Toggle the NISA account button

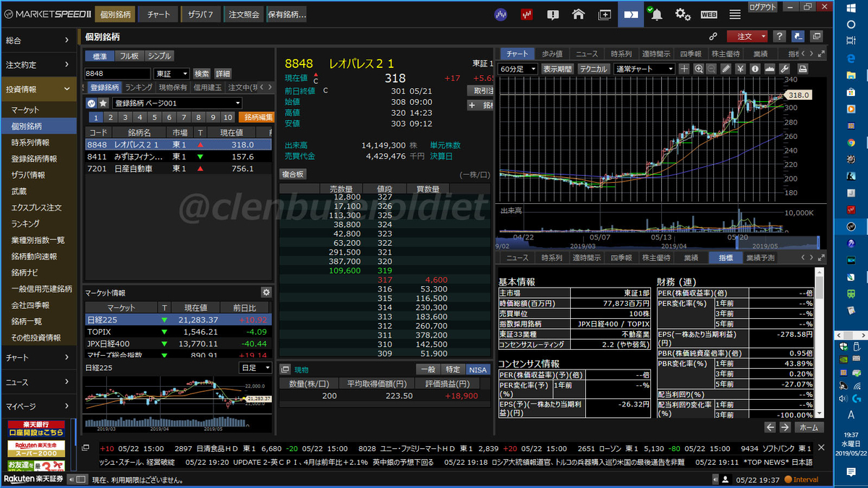tap(477, 369)
